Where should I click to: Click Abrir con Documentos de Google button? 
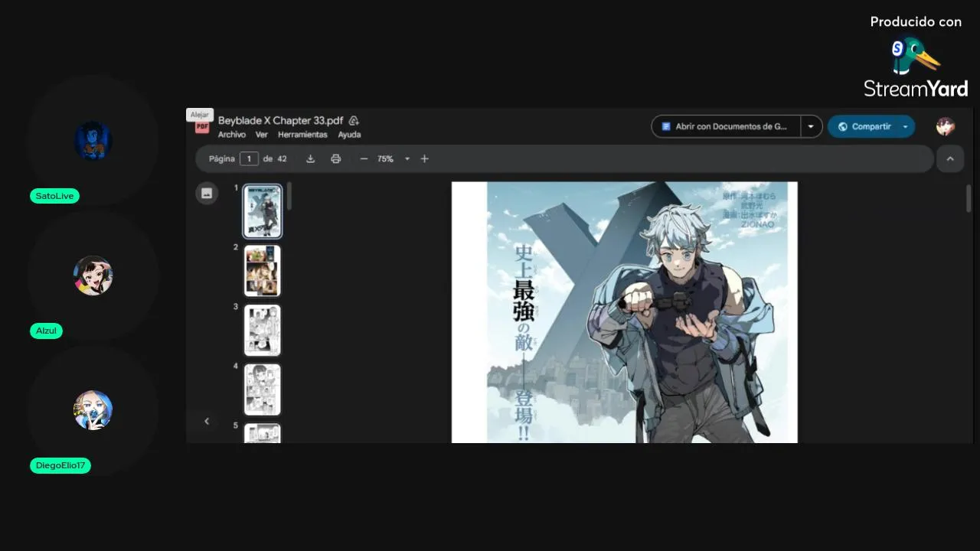(x=726, y=126)
